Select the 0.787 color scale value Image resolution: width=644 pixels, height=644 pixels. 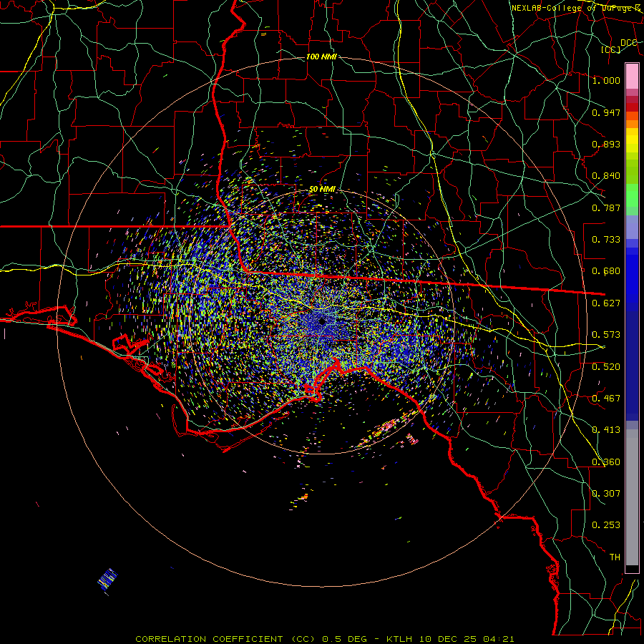pyautogui.click(x=606, y=208)
